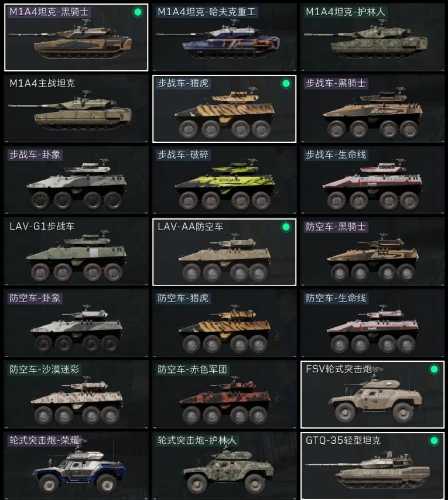
Task: Click green equipped indicator on 步战车-猎虎
Action: (286, 84)
